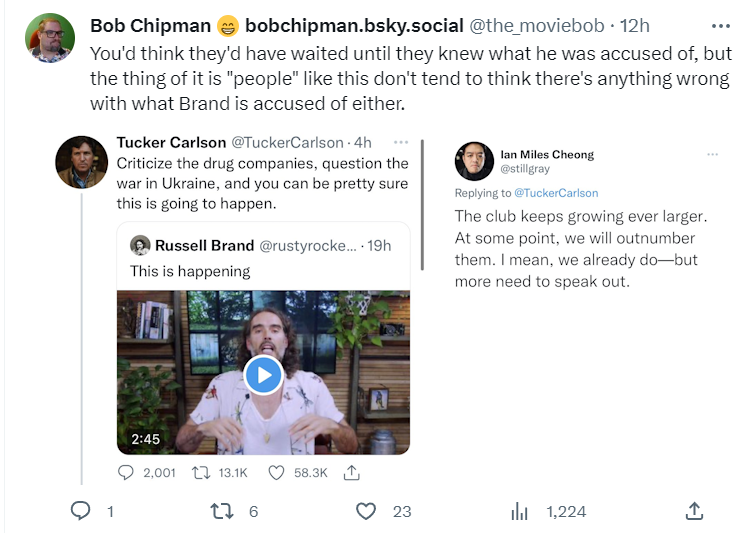Open more options on Tucker Carlson's tweet
The height and width of the screenshot is (533, 750).
point(400,143)
